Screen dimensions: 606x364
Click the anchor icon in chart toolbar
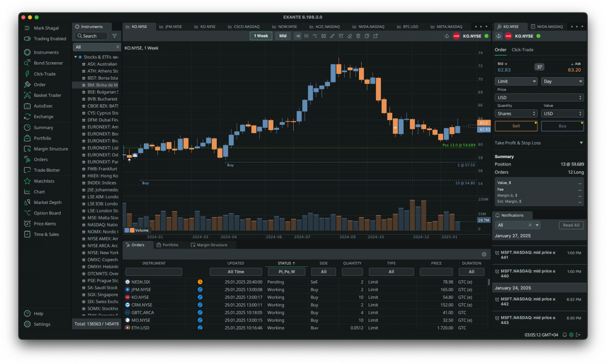point(447,36)
